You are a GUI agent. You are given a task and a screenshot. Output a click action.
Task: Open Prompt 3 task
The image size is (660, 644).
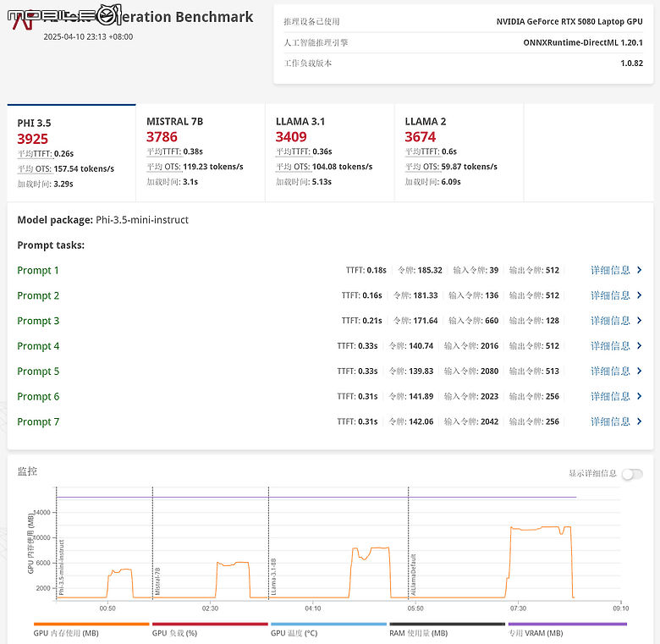(38, 321)
